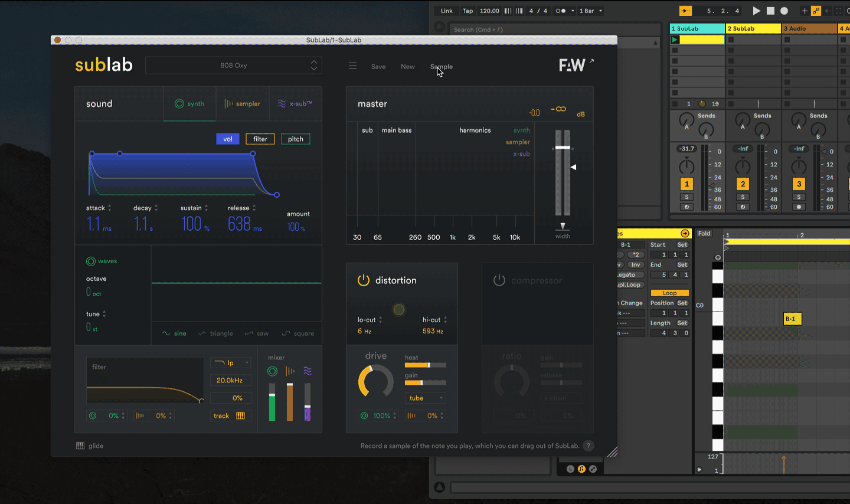850x504 pixels.
Task: Click filter cutoff 20.0kHz field
Action: [231, 380]
